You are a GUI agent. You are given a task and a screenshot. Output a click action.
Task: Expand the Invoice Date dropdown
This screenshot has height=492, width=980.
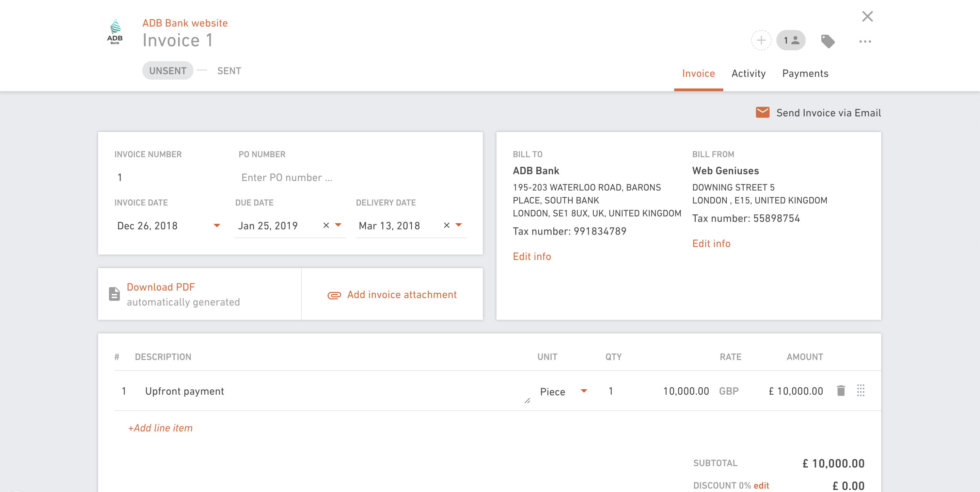[217, 226]
